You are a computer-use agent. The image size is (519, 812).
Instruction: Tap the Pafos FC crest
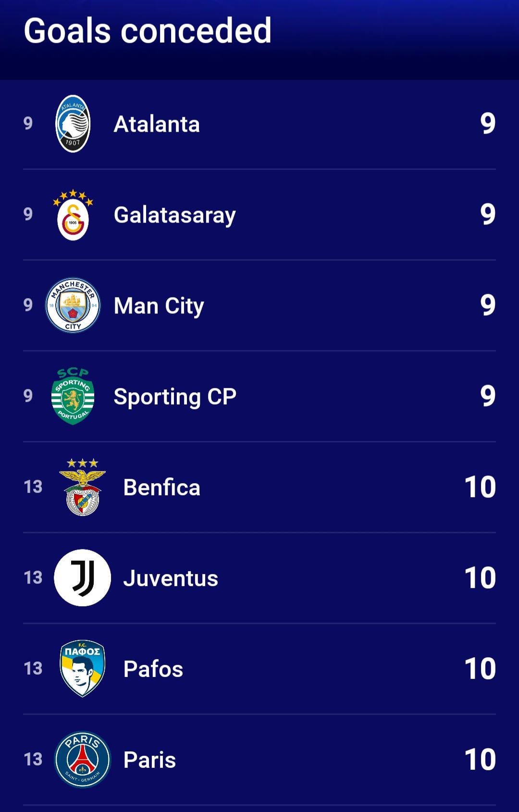(82, 668)
